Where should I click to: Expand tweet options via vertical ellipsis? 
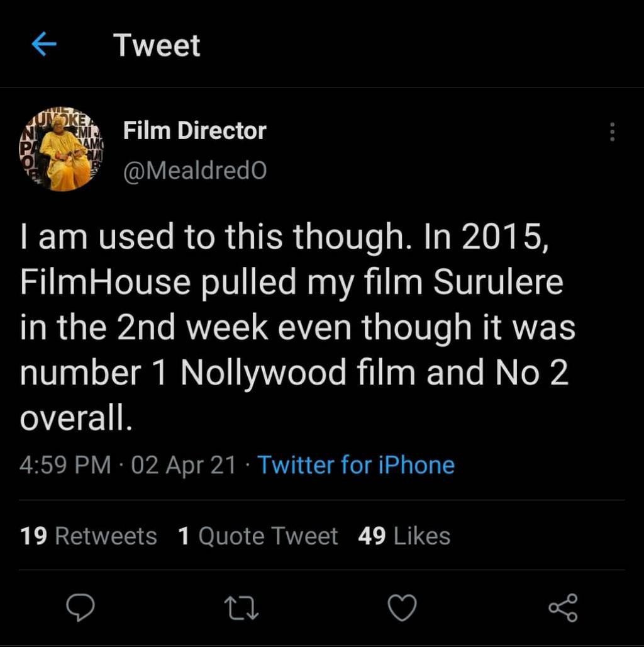(x=609, y=130)
